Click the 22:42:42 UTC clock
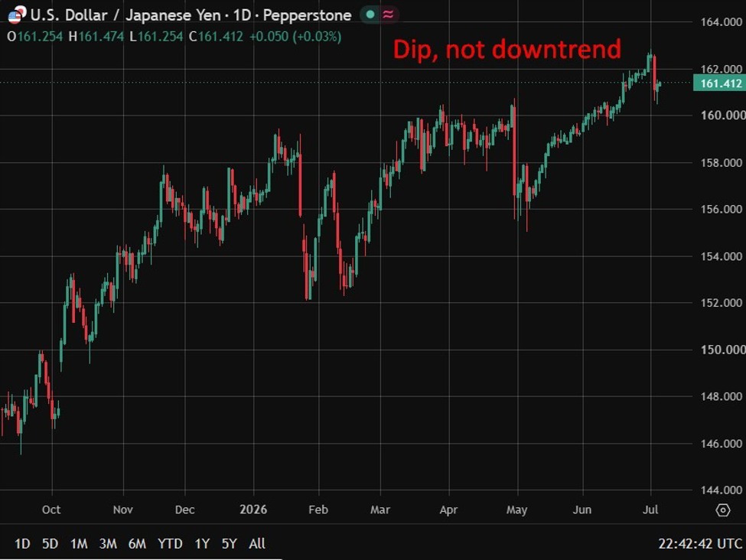This screenshot has width=746, height=560. pyautogui.click(x=700, y=543)
